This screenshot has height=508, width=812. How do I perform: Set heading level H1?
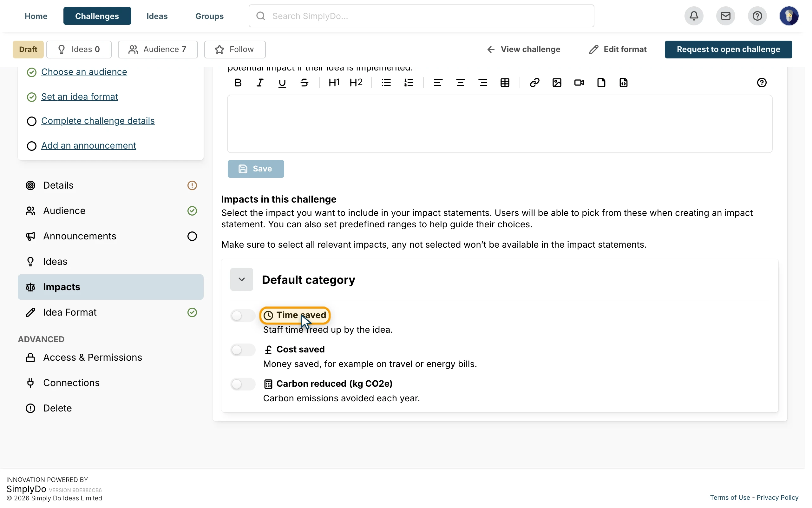(x=334, y=83)
